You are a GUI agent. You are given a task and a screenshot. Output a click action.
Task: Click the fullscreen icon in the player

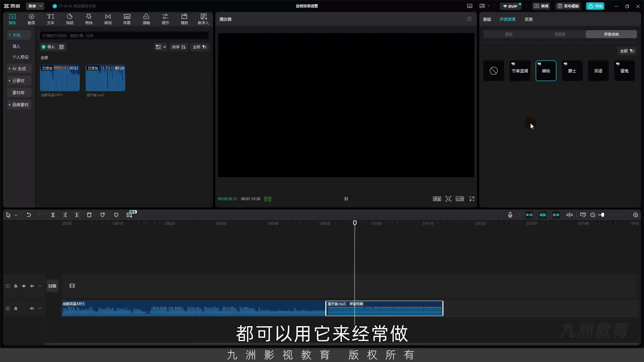pyautogui.click(x=472, y=199)
